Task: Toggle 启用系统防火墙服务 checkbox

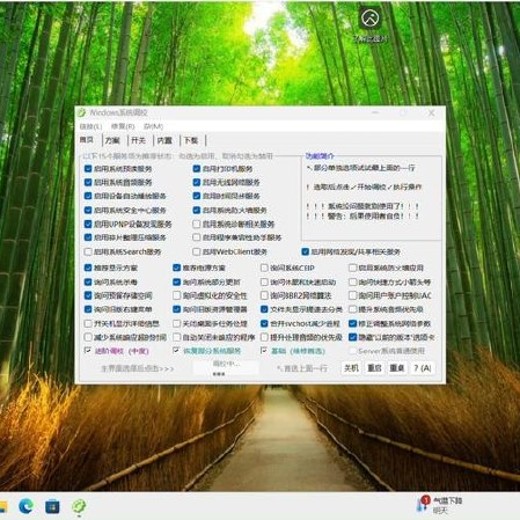Action: pos(196,210)
